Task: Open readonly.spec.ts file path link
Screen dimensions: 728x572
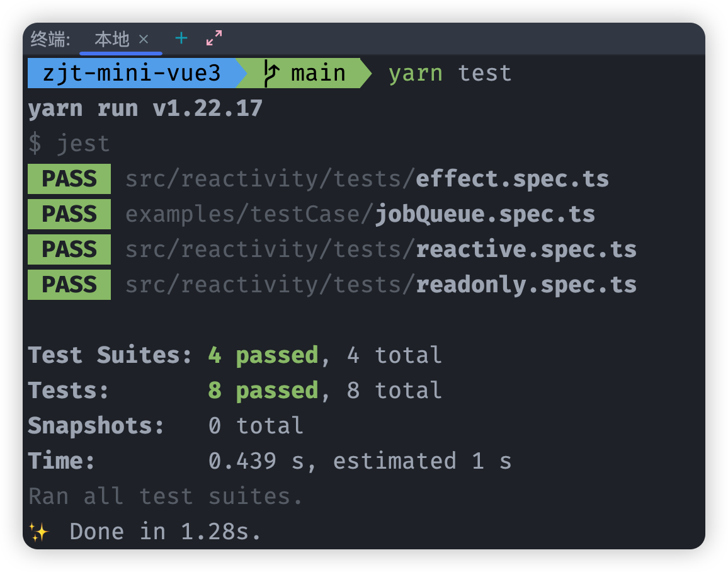Action: (x=381, y=285)
